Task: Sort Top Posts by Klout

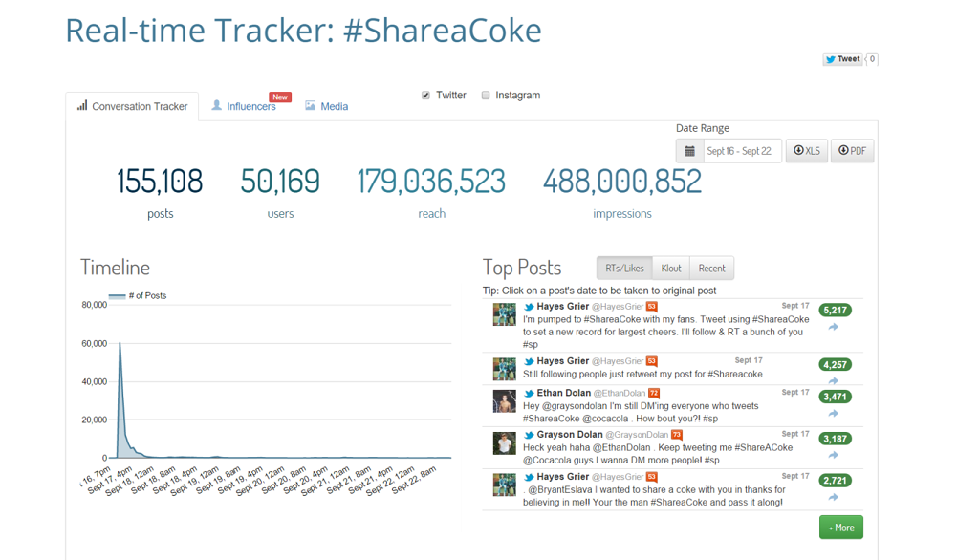Action: click(671, 269)
